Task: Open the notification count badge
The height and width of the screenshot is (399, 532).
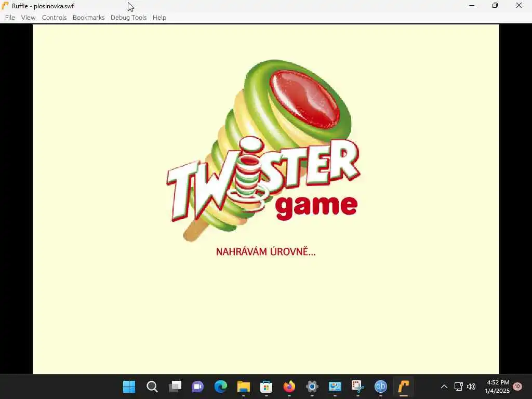Action: pos(517,387)
